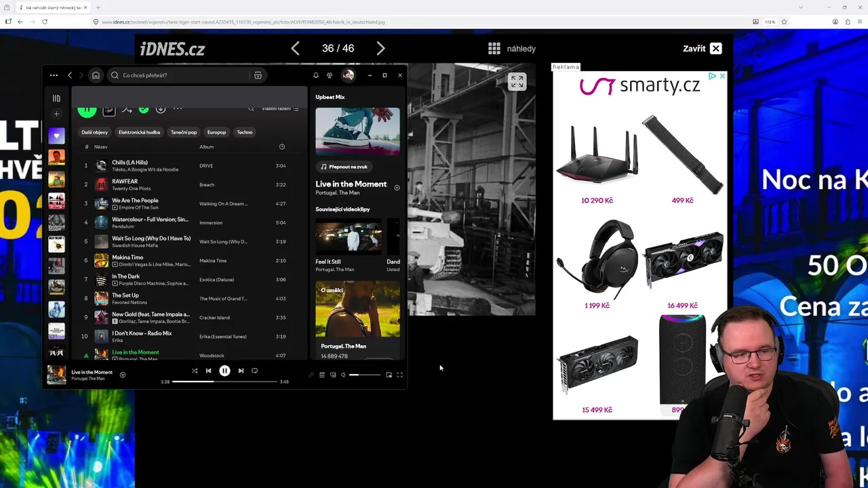Open Feel It Still video thumbnail
868x488 pixels.
(x=349, y=235)
